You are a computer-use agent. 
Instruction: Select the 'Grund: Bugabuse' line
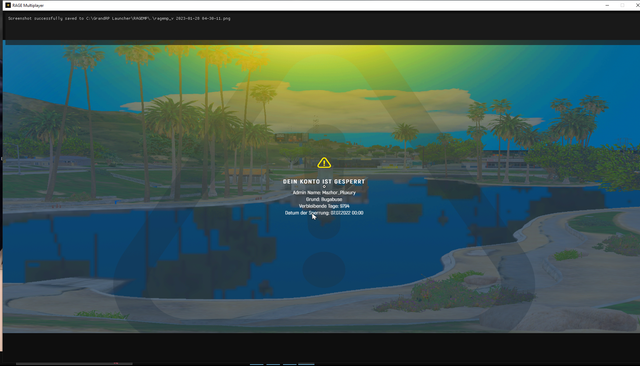[x=324, y=200]
